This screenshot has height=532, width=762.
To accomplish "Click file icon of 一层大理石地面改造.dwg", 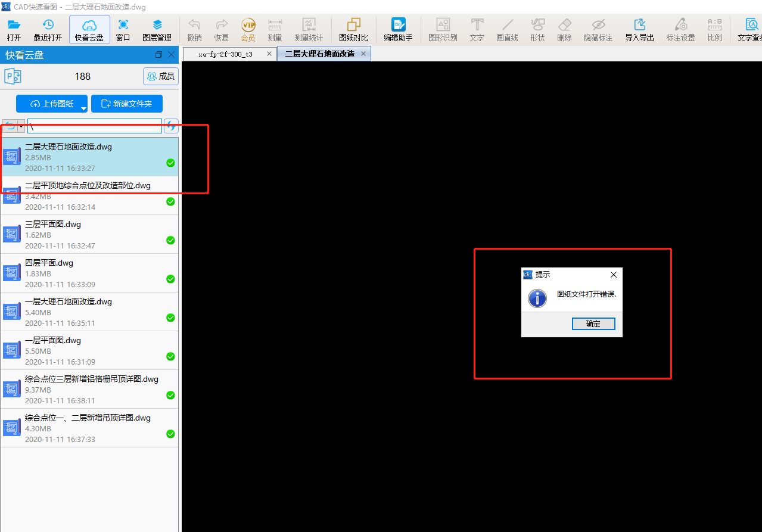I will (x=12, y=312).
